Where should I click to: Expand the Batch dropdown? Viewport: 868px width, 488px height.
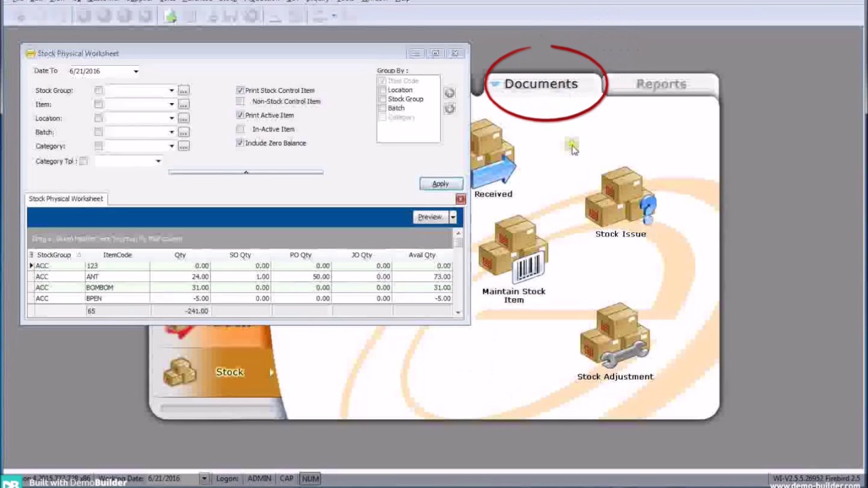pos(172,132)
